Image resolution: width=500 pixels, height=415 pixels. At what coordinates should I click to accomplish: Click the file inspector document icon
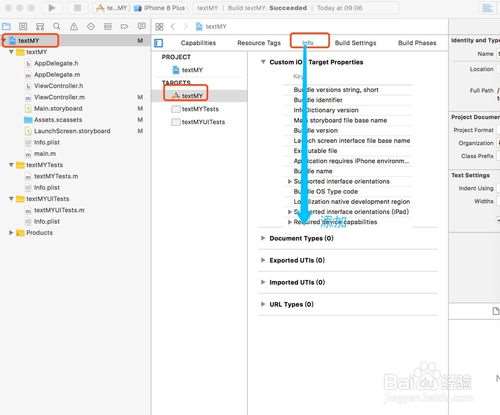pos(496,311)
